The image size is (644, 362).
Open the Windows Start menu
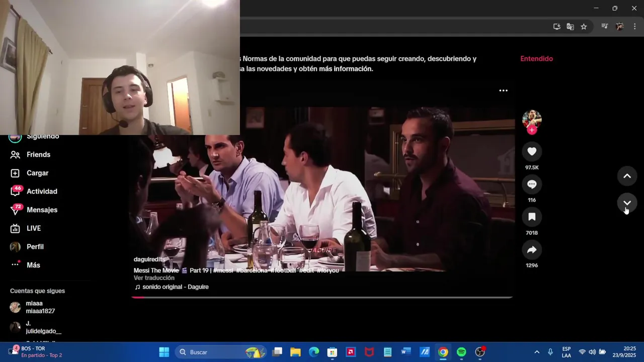(x=164, y=352)
